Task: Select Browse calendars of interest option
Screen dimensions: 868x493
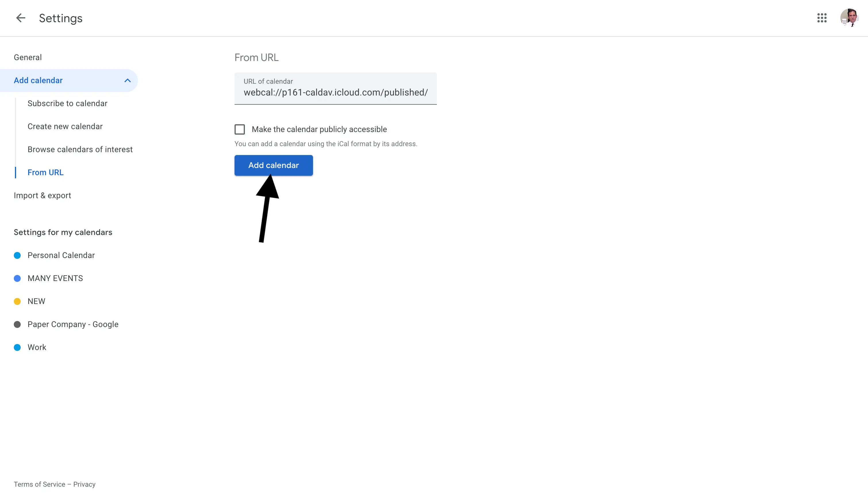Action: pos(80,149)
